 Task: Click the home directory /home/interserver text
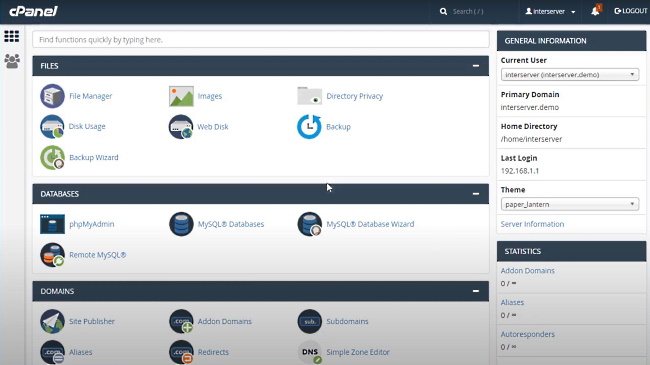pyautogui.click(x=531, y=139)
